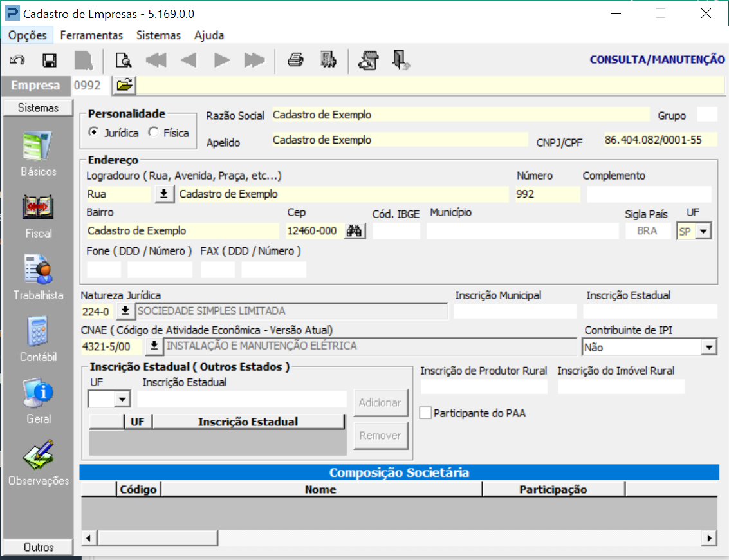Image resolution: width=729 pixels, height=560 pixels.
Task: Click the Adicionar button
Action: point(380,403)
